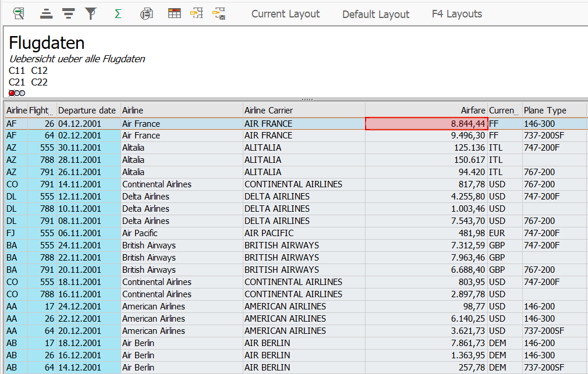The height and width of the screenshot is (374, 588).
Task: Click Air Berlin dated 18.12.2001
Action: click(x=182, y=343)
